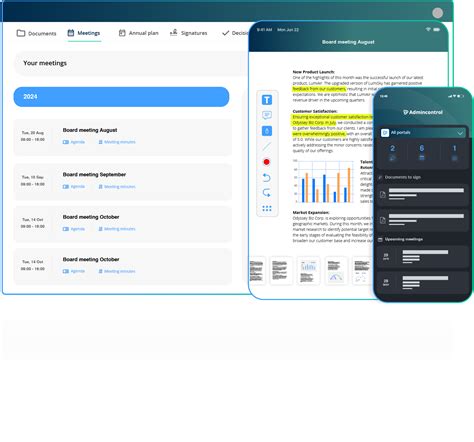
Task: Open the Agenda link for Board meeting September
Action: pyautogui.click(x=74, y=187)
